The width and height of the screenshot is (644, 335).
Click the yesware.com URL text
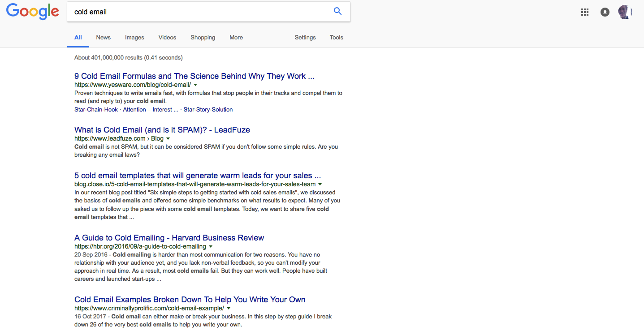pyautogui.click(x=133, y=85)
